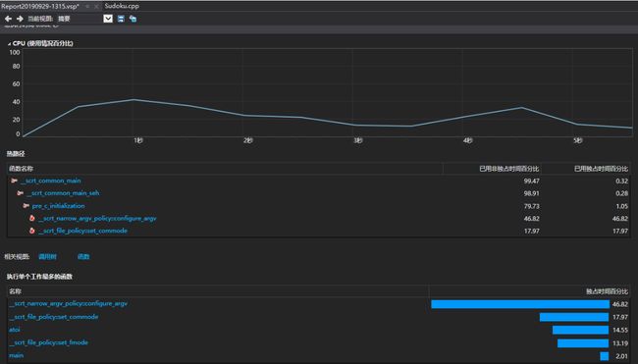This screenshot has width=638, height=364.
Task: Collapse the CPU usage chart section
Action: click(x=9, y=43)
